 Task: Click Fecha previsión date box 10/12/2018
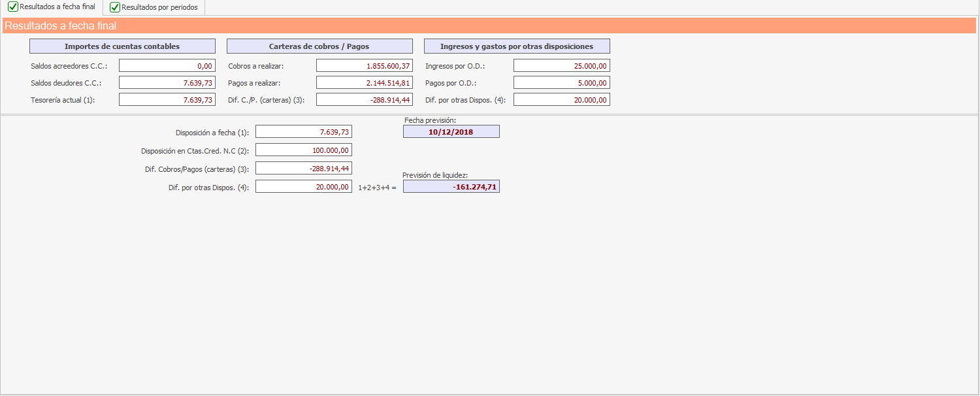451,131
